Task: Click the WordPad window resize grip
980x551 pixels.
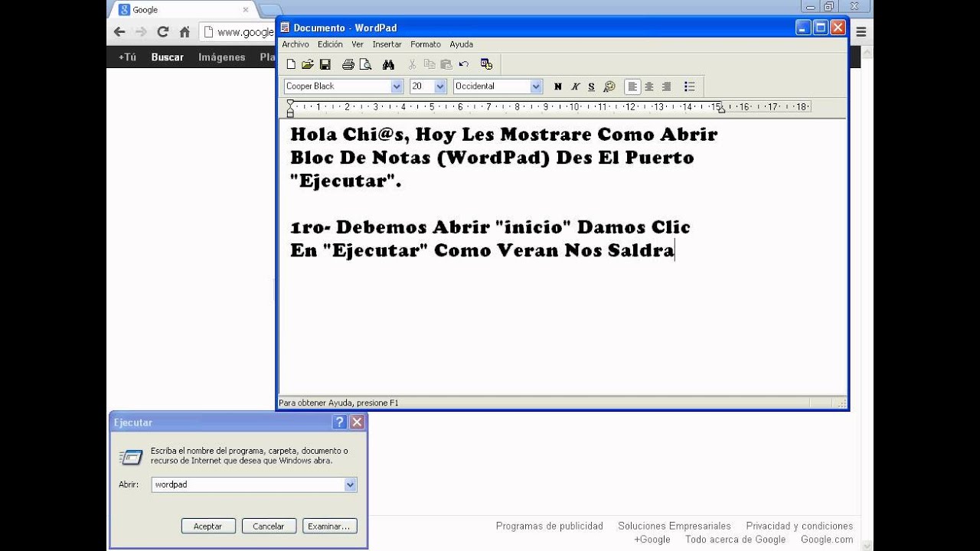Action: 841,403
